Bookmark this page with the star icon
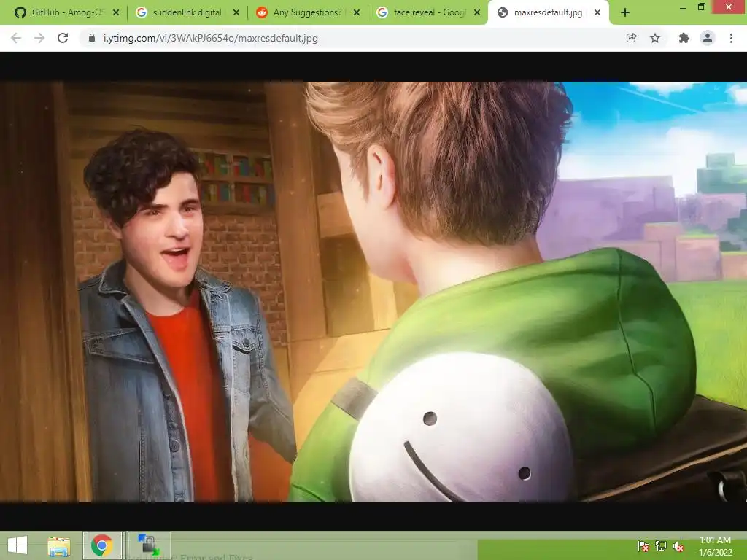 tap(655, 38)
